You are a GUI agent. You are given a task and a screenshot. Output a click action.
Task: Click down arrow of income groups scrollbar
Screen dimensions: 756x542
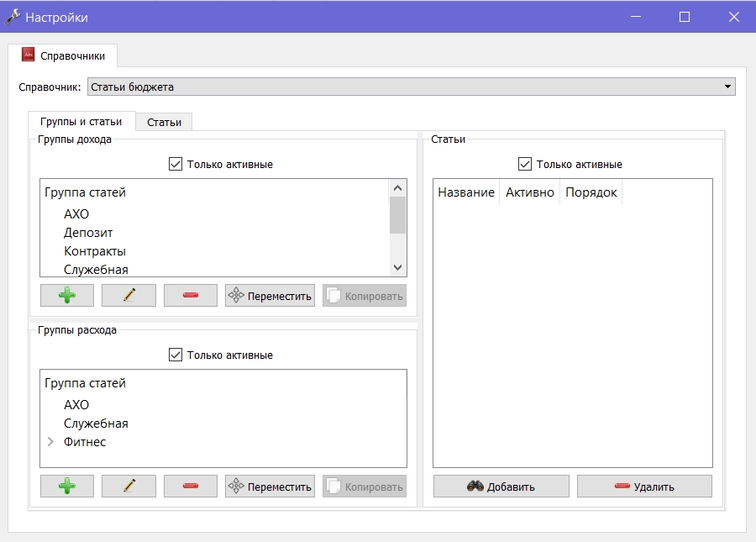(x=398, y=267)
